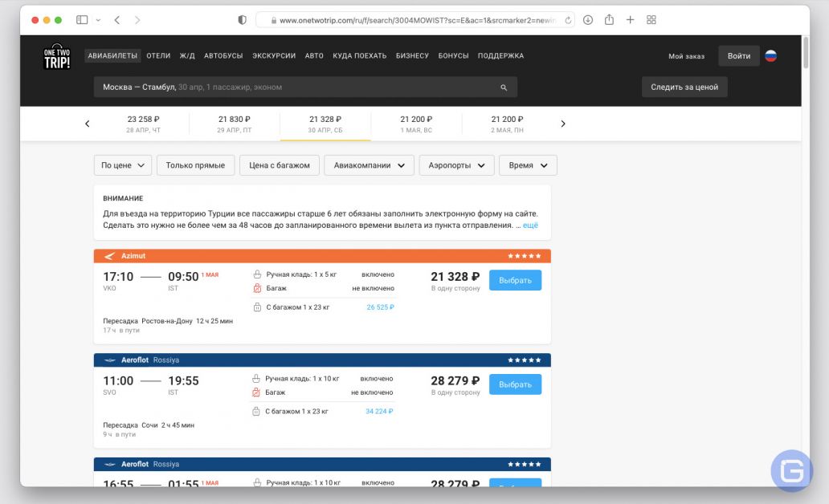The height and width of the screenshot is (504, 829).
Task: Open Safari downloads icon
Action: coord(588,20)
